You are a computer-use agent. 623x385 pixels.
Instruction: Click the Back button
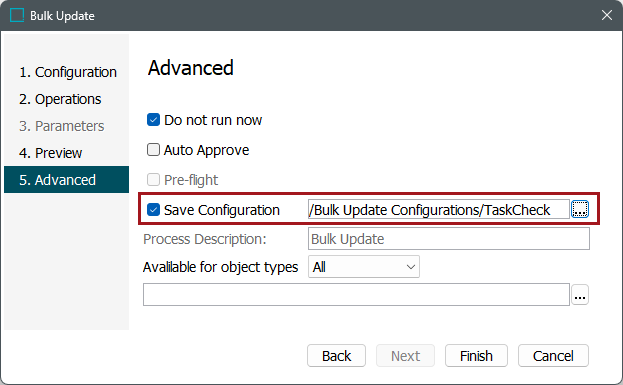coord(336,356)
